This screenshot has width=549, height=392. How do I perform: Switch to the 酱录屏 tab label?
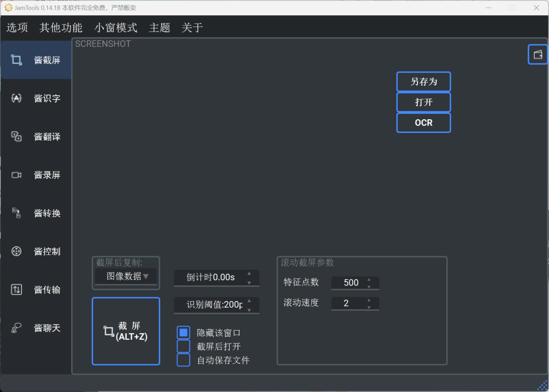click(47, 175)
